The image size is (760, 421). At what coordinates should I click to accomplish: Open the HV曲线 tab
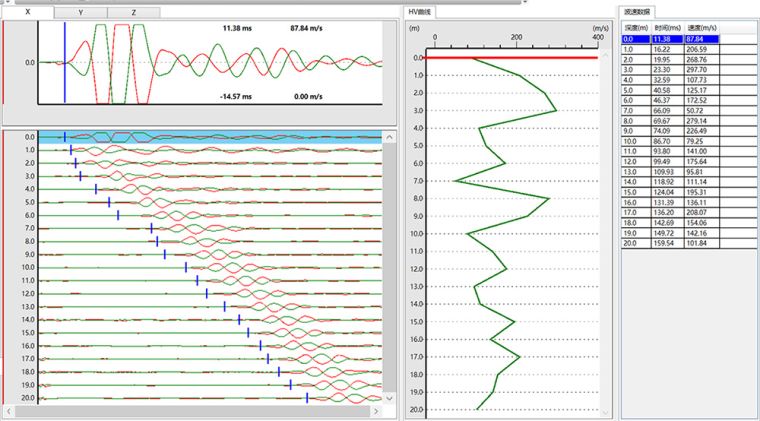click(421, 11)
